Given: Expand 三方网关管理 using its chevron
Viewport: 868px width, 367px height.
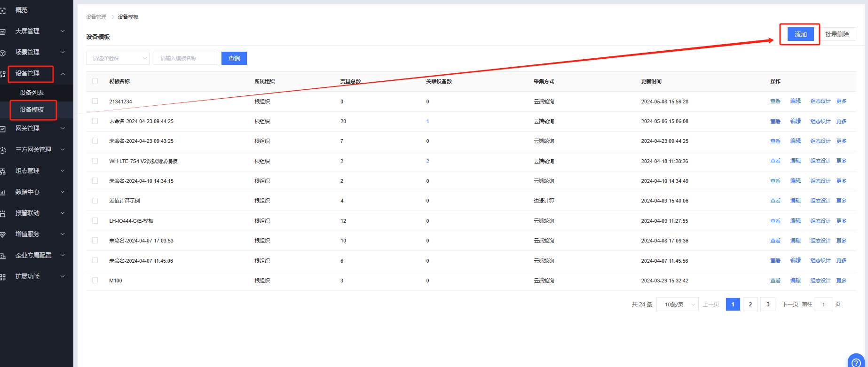Looking at the screenshot, I should [x=63, y=149].
